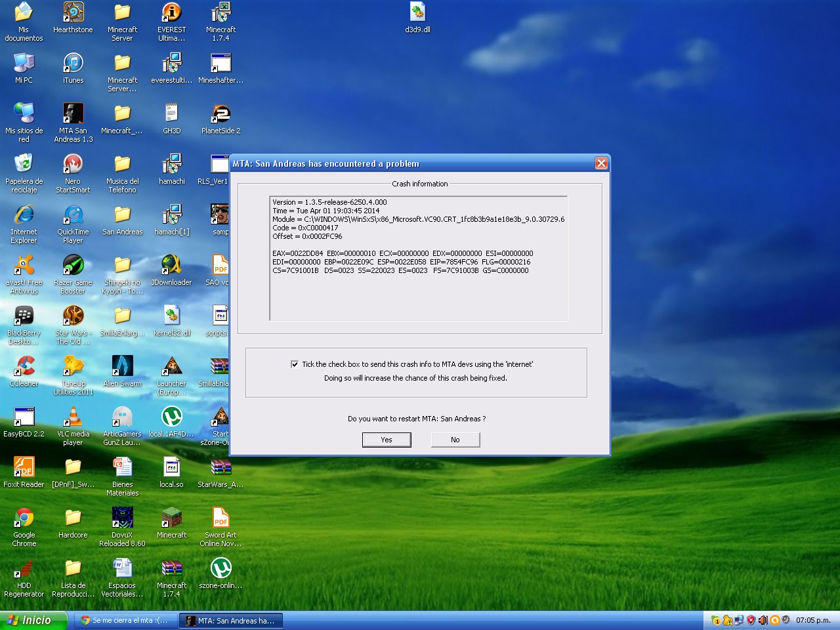Select the everestulti... installer icon
The height and width of the screenshot is (630, 840).
[x=171, y=68]
